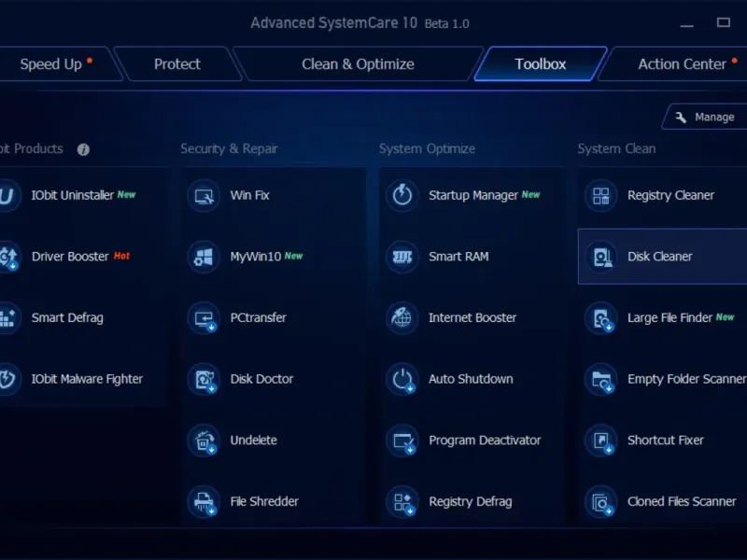Maximize the Advanced SystemCare window

click(x=724, y=22)
